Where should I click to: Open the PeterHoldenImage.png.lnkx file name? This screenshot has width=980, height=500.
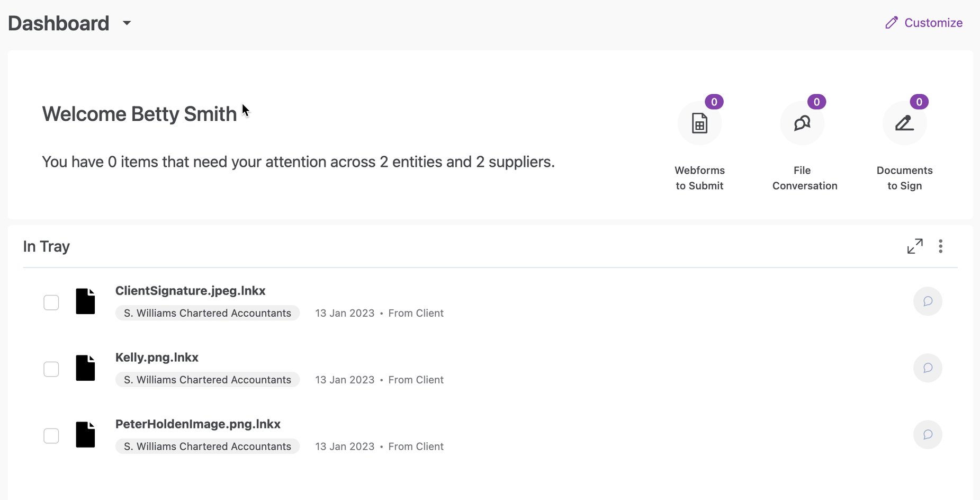coord(197,424)
